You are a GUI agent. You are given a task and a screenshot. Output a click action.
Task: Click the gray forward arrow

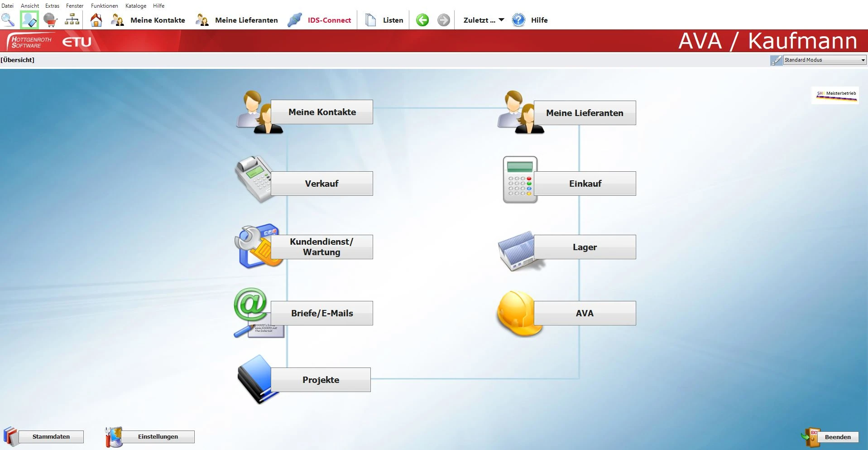[443, 20]
